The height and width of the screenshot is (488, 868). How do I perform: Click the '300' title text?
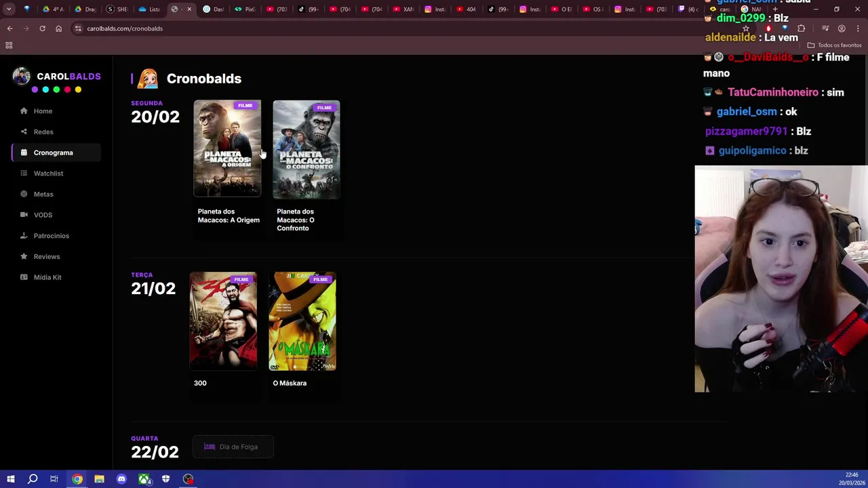200,383
